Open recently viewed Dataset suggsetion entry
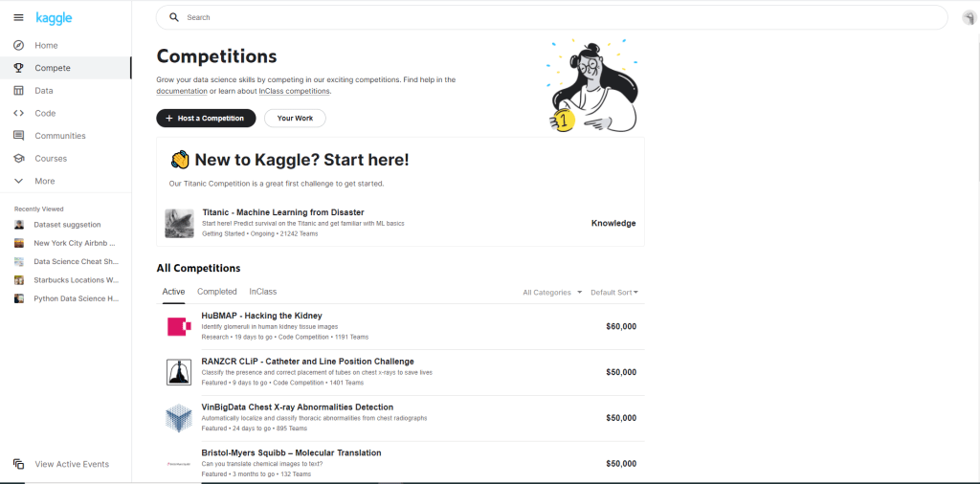 click(66, 225)
